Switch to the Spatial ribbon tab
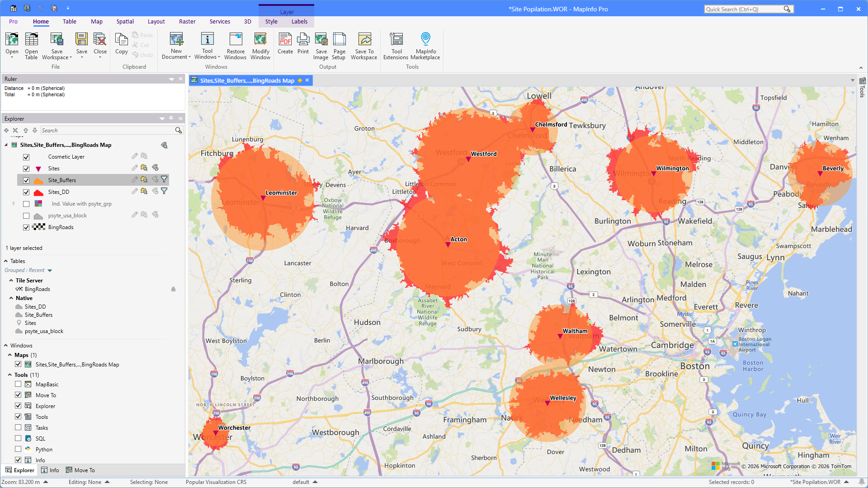 125,22
